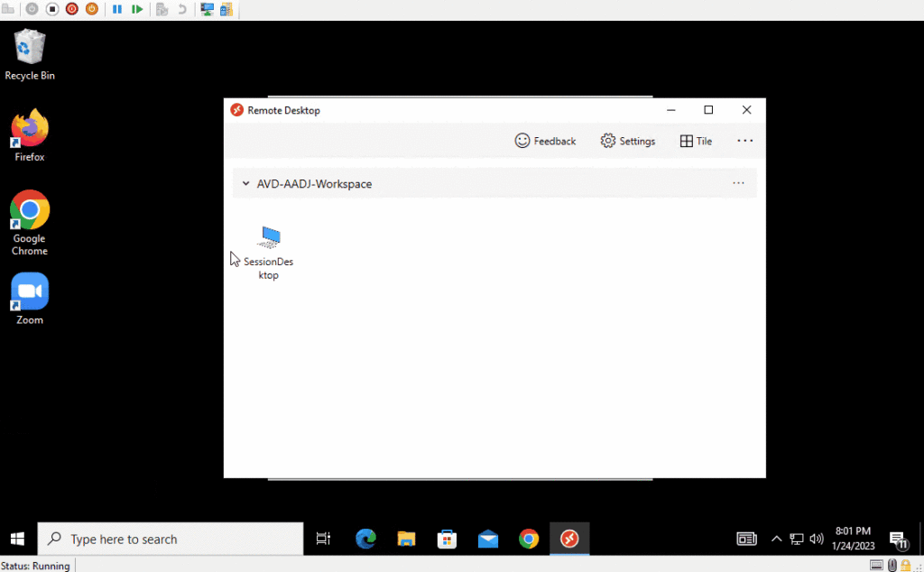This screenshot has height=572, width=924.
Task: Open the volume control in system tray
Action: [x=817, y=539]
